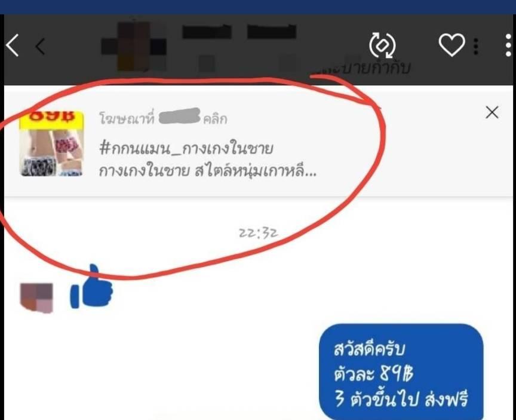Tap the heart icon in header
Viewport: 516px width, 420px height.
coord(452,44)
